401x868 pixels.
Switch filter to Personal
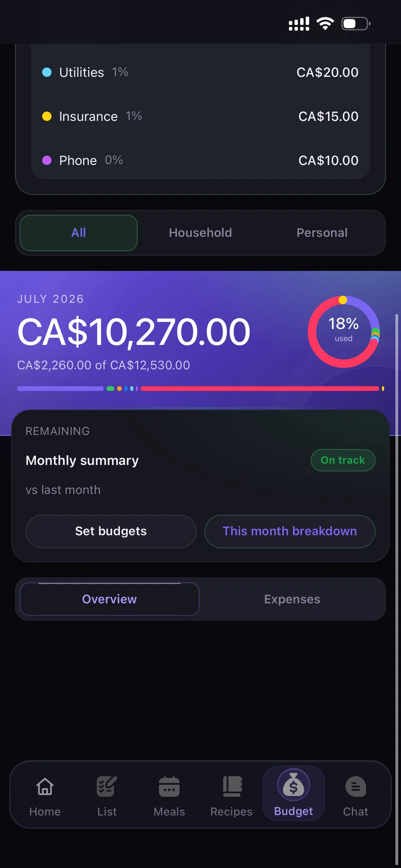coord(322,233)
